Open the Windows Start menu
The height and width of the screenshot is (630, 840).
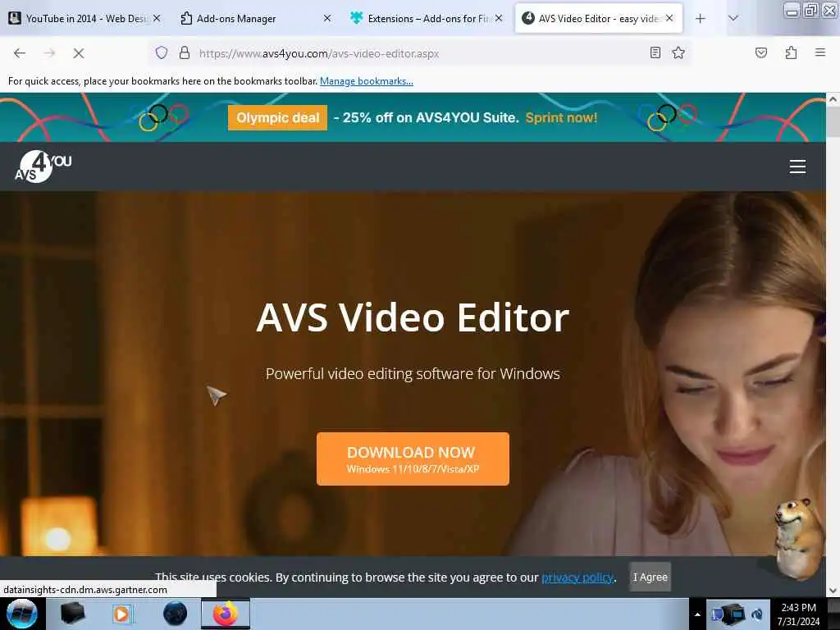[22, 614]
